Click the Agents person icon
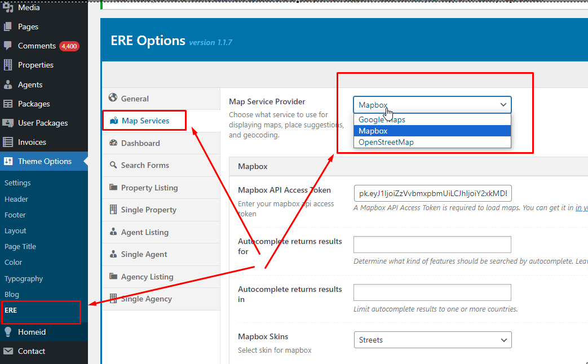This screenshot has width=588, height=364. coord(8,85)
